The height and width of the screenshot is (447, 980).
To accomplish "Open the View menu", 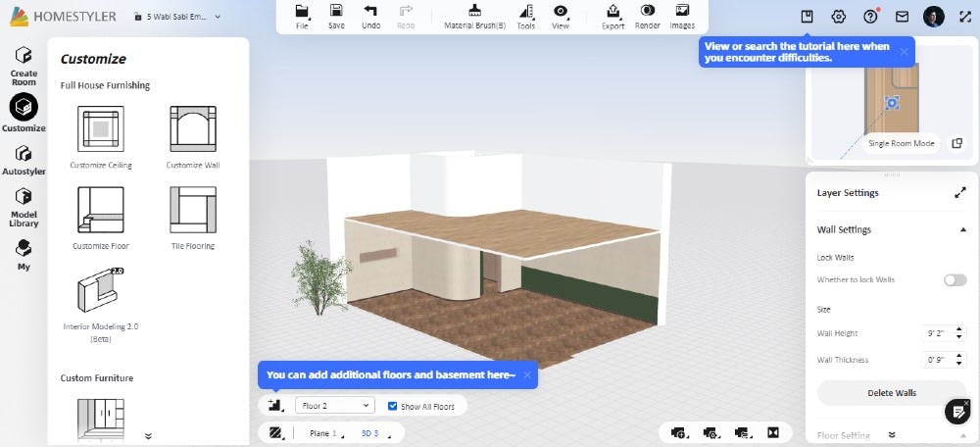I will tap(560, 16).
